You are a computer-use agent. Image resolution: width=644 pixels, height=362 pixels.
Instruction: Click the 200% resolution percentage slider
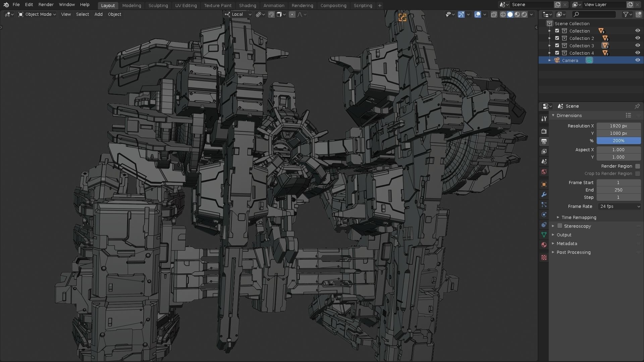tap(619, 140)
